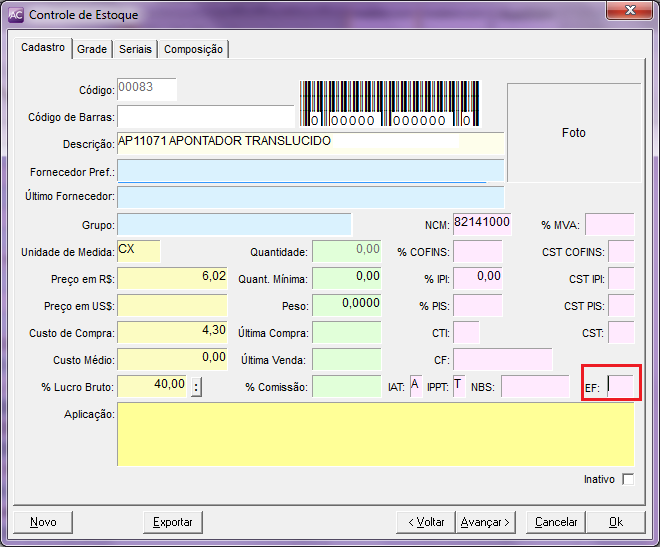Confirm with the Ok button
This screenshot has height=547, width=660.
click(616, 522)
